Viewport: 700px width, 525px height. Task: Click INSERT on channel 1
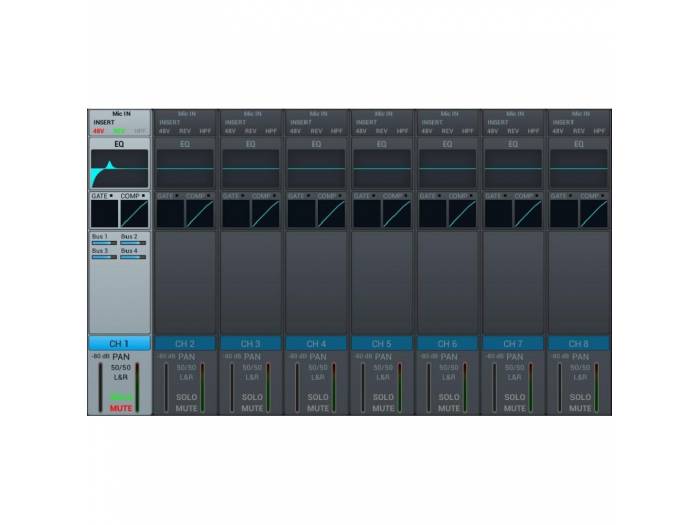(104, 123)
